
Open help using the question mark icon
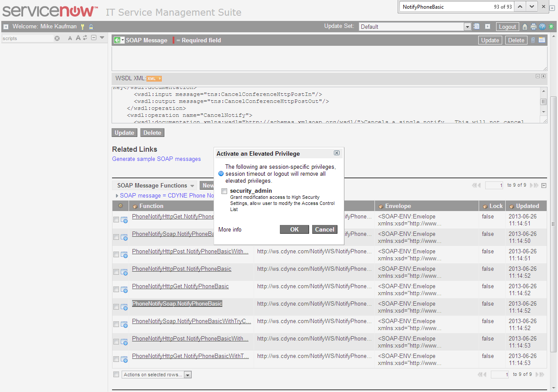coord(542,27)
